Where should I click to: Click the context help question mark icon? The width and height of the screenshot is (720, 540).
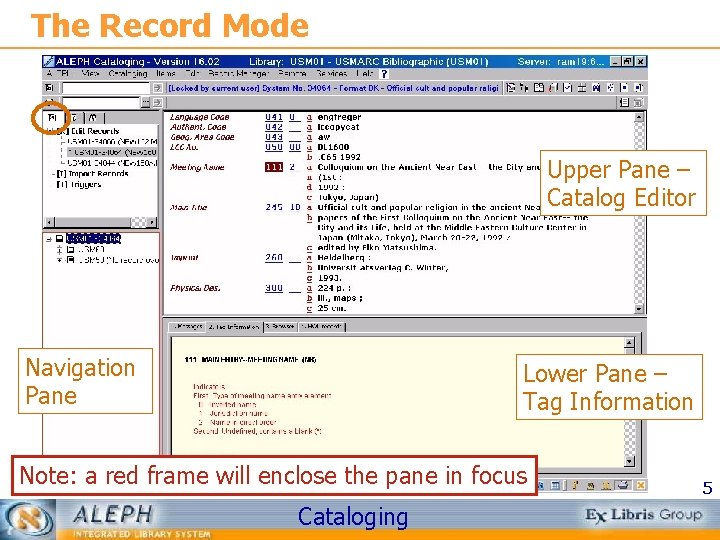click(x=384, y=74)
